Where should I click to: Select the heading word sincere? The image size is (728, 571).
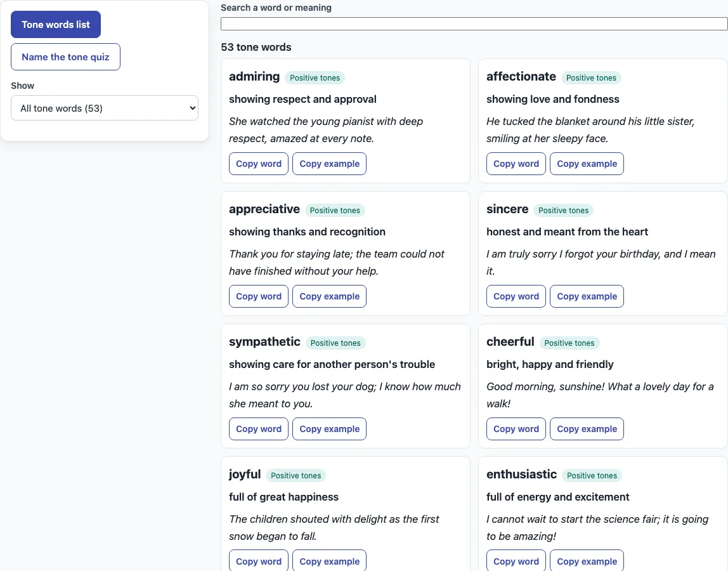507,209
